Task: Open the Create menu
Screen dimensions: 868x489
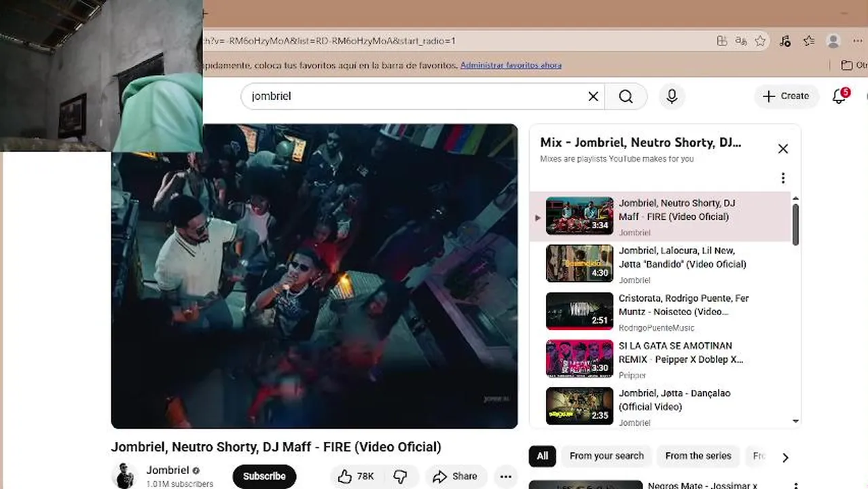Action: (785, 96)
